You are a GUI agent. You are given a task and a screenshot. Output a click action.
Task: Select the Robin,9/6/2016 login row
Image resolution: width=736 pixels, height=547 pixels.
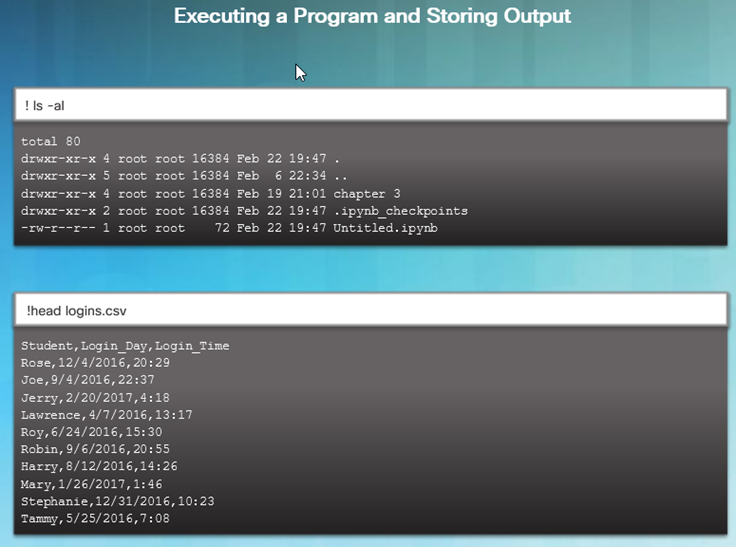point(95,449)
